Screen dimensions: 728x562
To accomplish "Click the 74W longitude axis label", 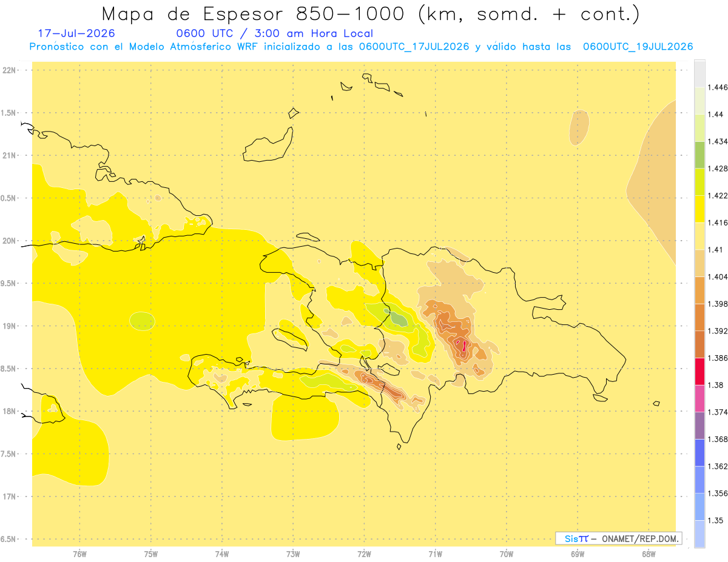I will click(222, 554).
